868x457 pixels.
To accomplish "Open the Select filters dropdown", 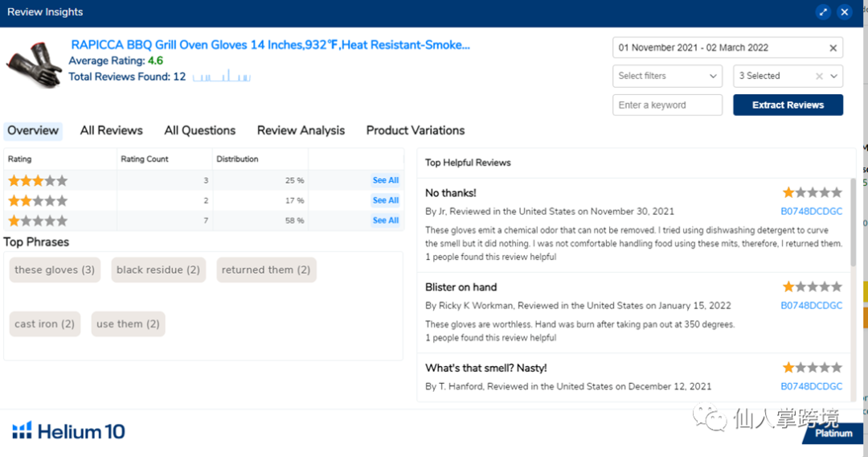I will coord(667,76).
